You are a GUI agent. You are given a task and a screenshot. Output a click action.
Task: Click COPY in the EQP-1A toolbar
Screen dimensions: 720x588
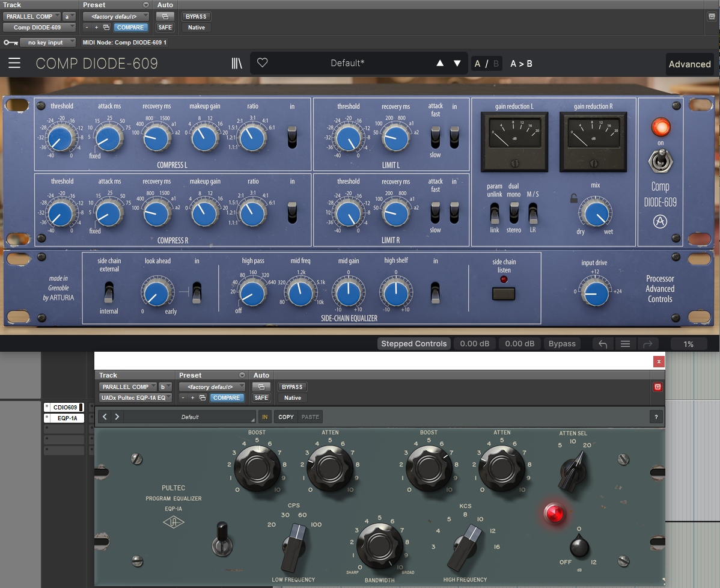(x=286, y=417)
